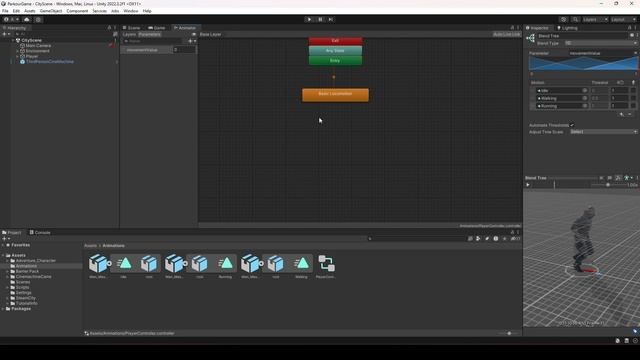Add a new Animator parameter with plus button
The height and width of the screenshot is (360, 640).
pyautogui.click(x=191, y=41)
